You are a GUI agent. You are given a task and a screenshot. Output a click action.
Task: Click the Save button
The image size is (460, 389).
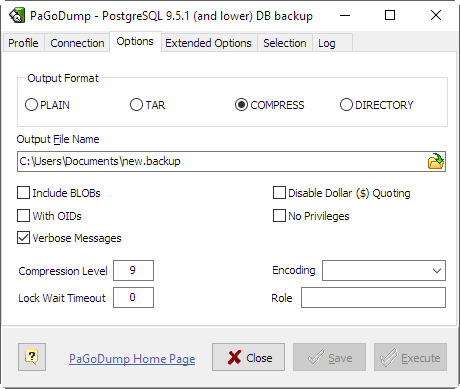click(329, 357)
